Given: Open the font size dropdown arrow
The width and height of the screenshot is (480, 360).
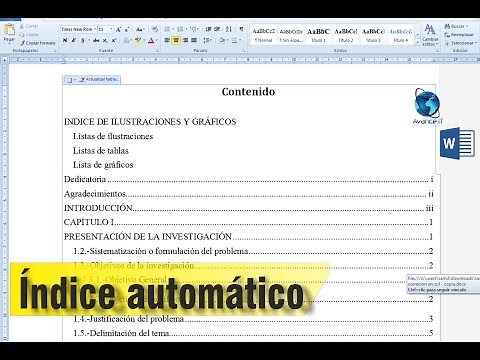Looking at the screenshot, I should [x=111, y=29].
